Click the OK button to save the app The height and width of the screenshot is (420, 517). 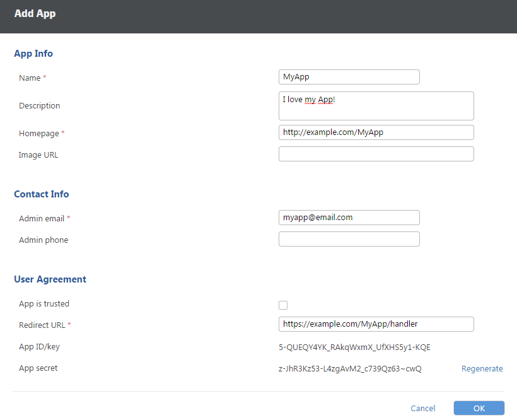tap(479, 408)
